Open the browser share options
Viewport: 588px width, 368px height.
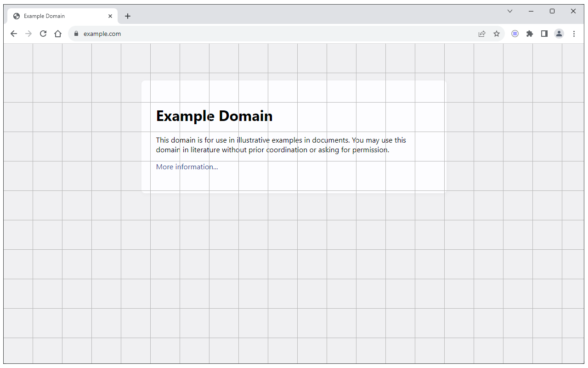point(482,34)
